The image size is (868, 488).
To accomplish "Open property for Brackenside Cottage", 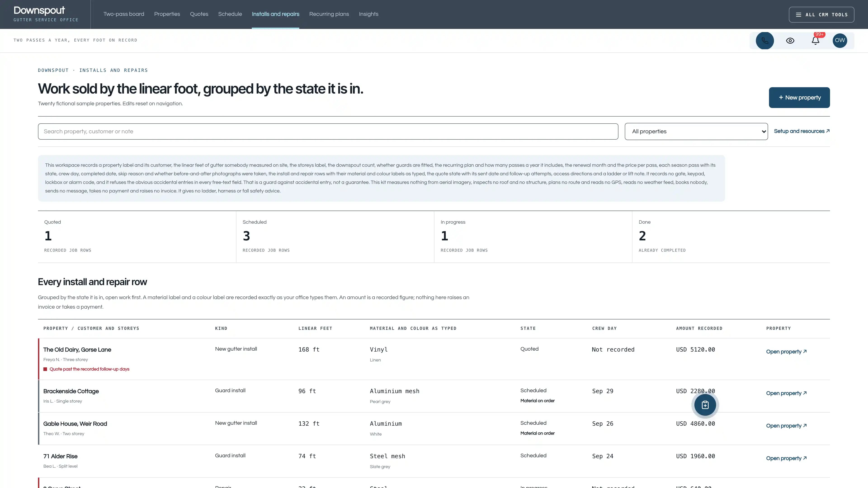I will click(786, 393).
